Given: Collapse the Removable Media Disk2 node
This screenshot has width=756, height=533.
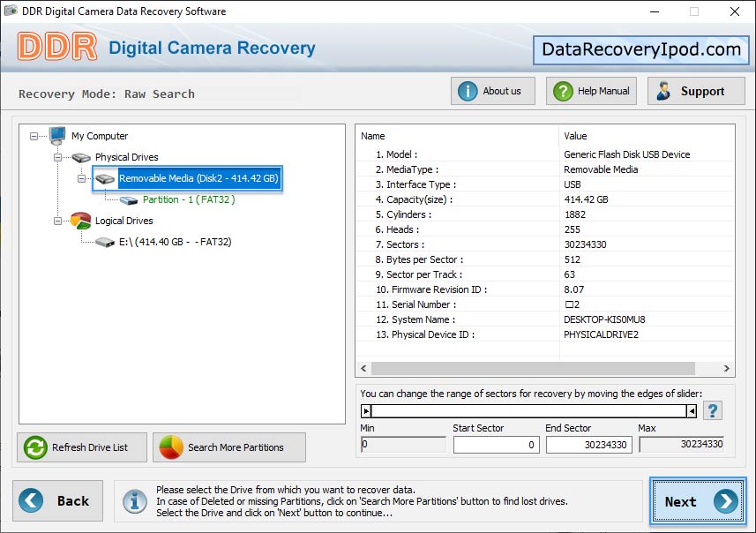Looking at the screenshot, I should [81, 178].
